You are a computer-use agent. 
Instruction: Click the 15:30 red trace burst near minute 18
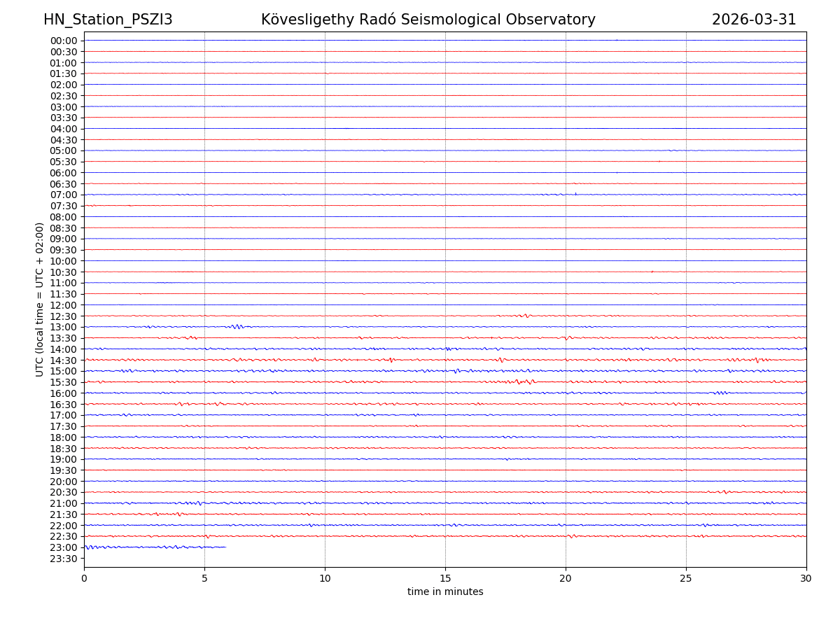coord(524,381)
